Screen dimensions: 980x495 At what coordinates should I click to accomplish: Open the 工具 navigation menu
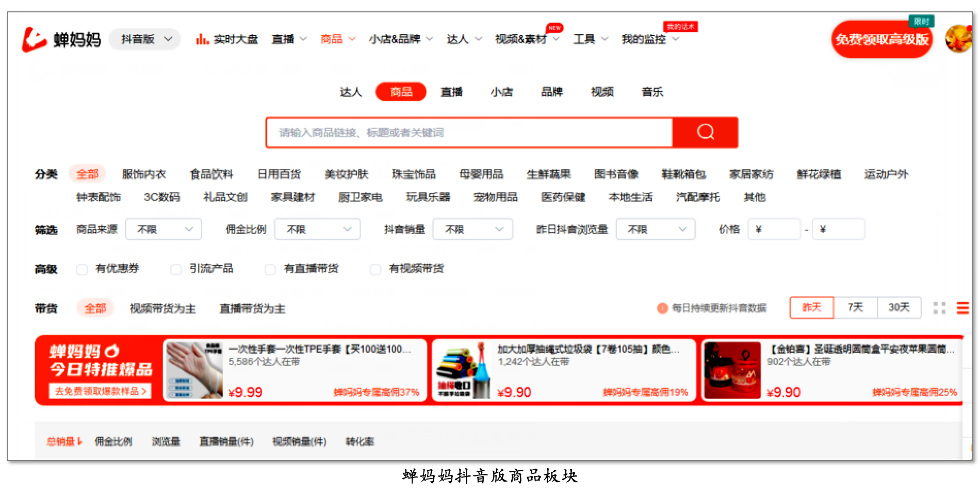(591, 39)
